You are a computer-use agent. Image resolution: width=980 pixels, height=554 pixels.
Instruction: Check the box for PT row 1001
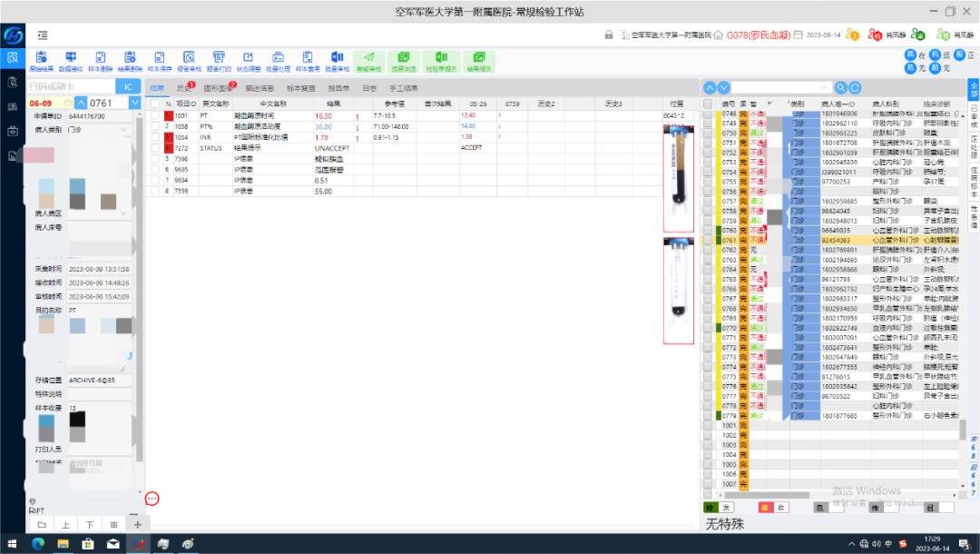click(155, 115)
